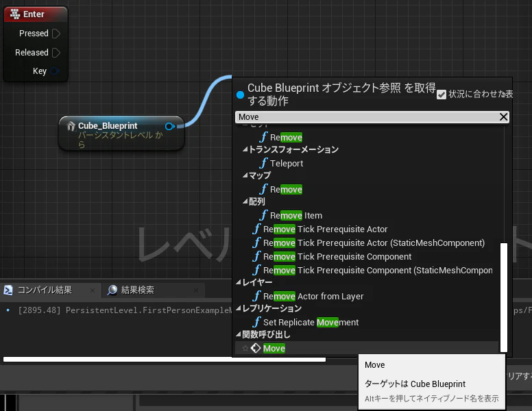The width and height of the screenshot is (532, 411).
Task: Choose Remove Actor from Layer
Action: pyautogui.click(x=313, y=297)
